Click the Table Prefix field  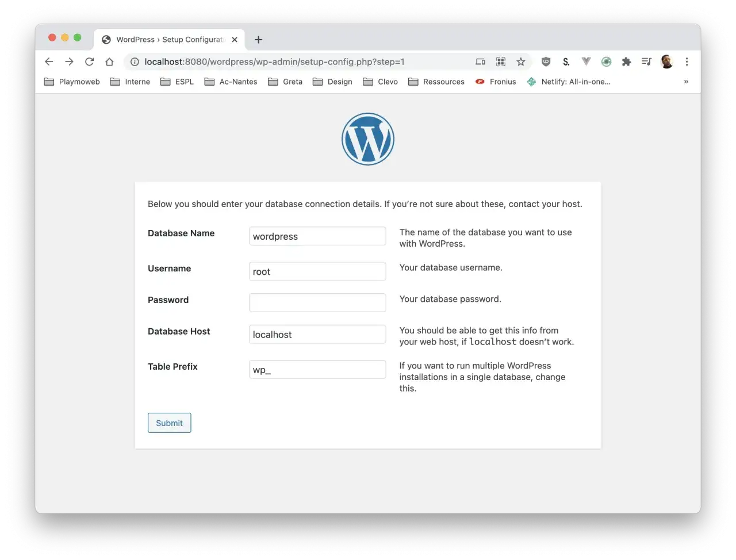click(317, 369)
